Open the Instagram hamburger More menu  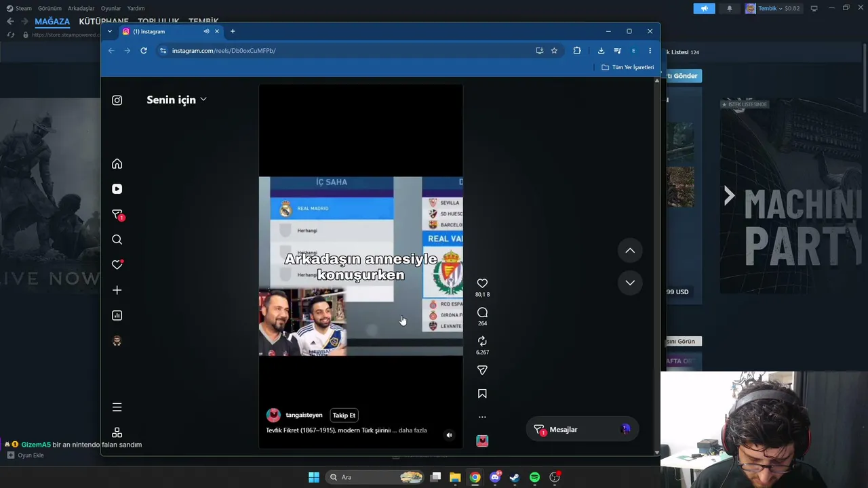(x=117, y=407)
